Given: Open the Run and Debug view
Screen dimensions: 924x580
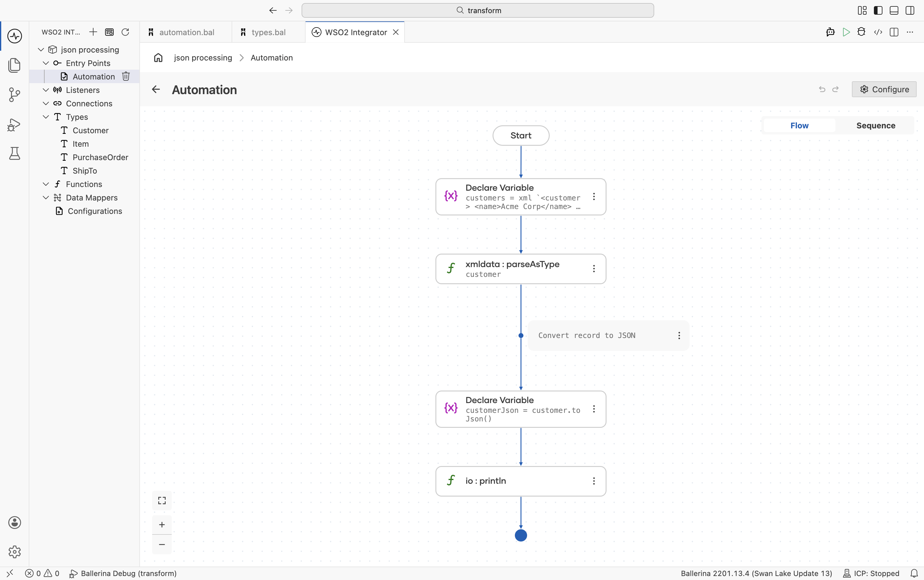Looking at the screenshot, I should point(15,124).
